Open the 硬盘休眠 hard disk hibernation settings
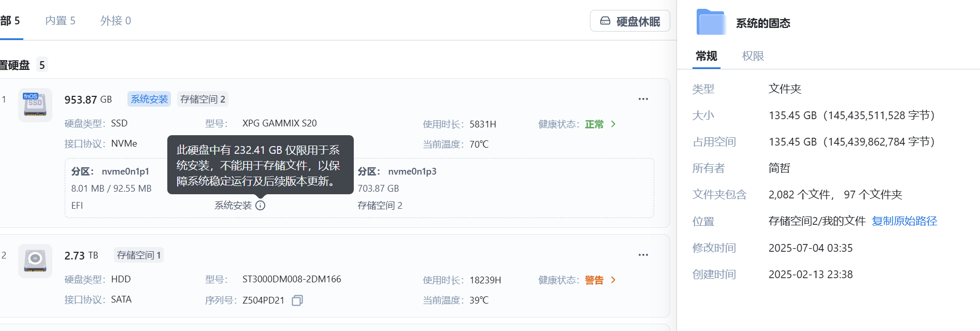The image size is (980, 331). pos(630,21)
